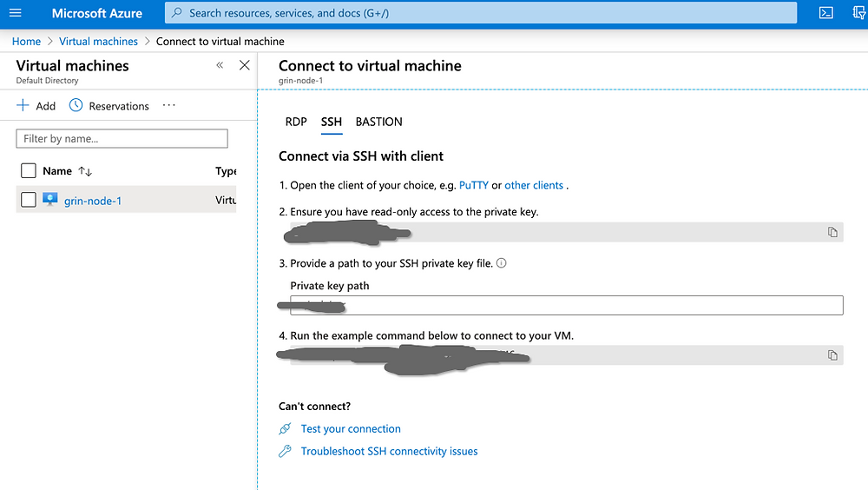This screenshot has height=490, width=868.
Task: Click the search magnifier icon
Action: click(x=176, y=13)
